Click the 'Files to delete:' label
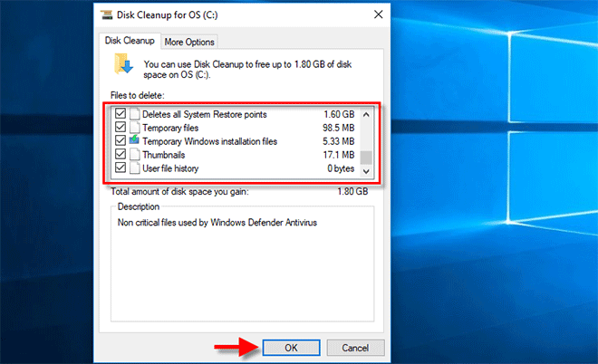 (x=138, y=95)
